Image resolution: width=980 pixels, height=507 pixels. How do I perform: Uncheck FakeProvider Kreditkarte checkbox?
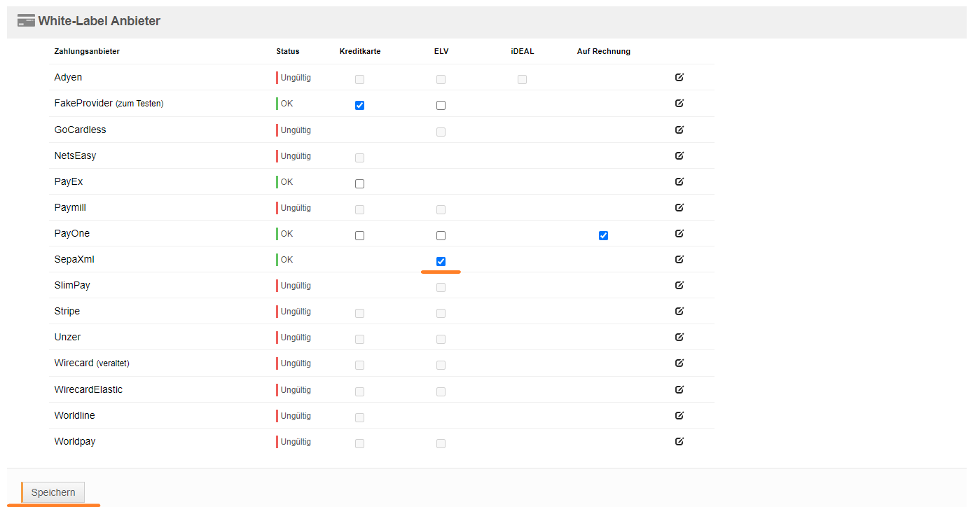coord(359,105)
